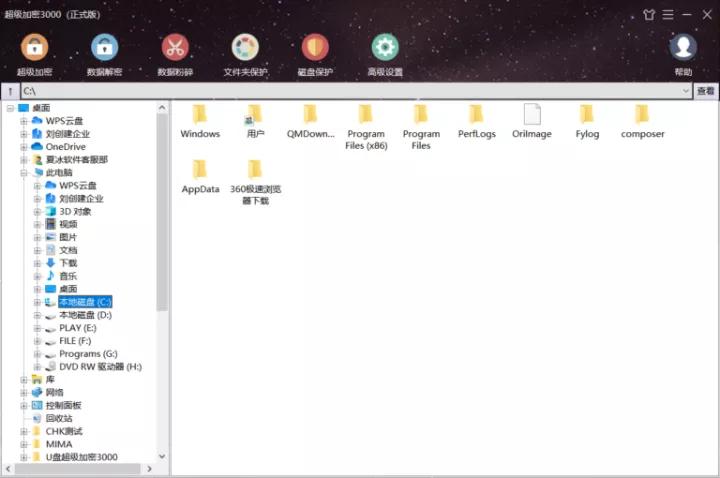Screen dimensions: 720x478
Task: Open the Windows folder
Action: (x=200, y=120)
